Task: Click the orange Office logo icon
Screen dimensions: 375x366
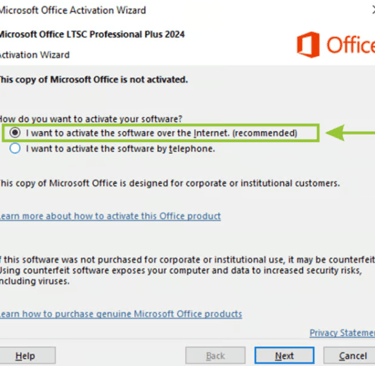Action: (308, 45)
